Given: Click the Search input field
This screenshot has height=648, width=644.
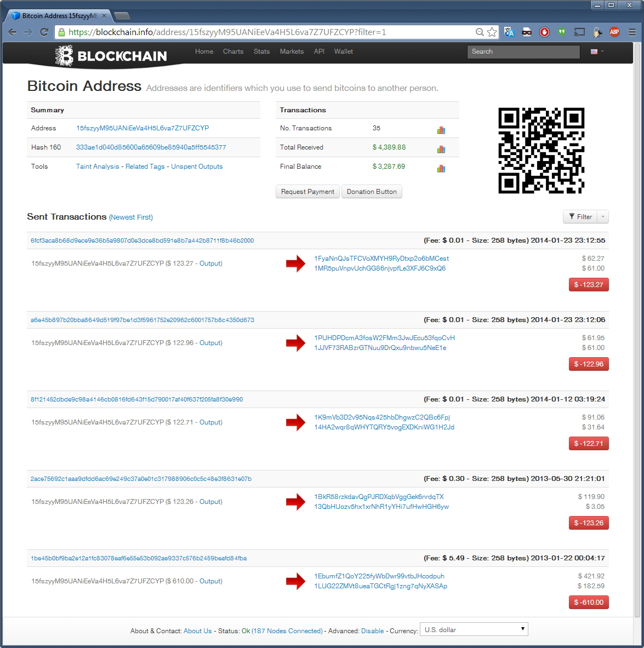Looking at the screenshot, I should pos(523,51).
